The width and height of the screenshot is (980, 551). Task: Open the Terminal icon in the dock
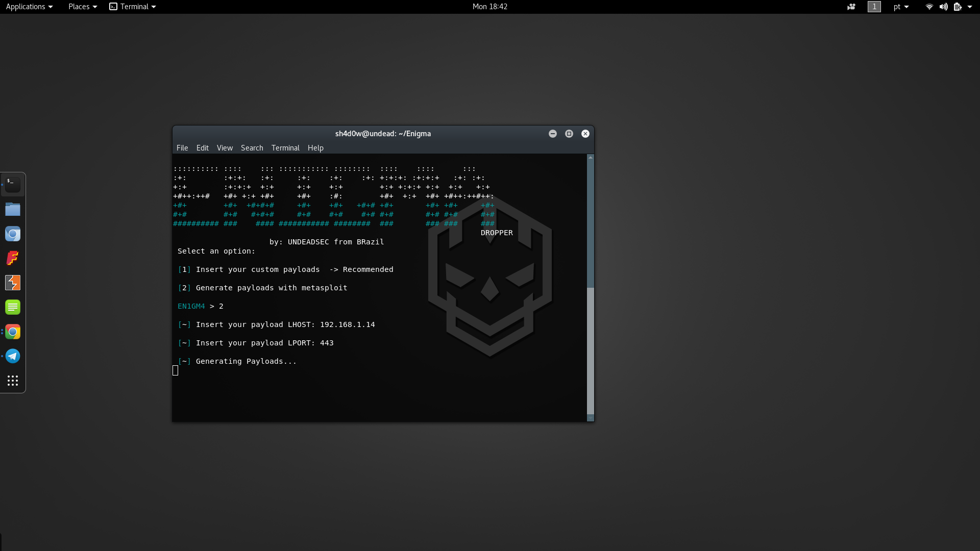(13, 185)
